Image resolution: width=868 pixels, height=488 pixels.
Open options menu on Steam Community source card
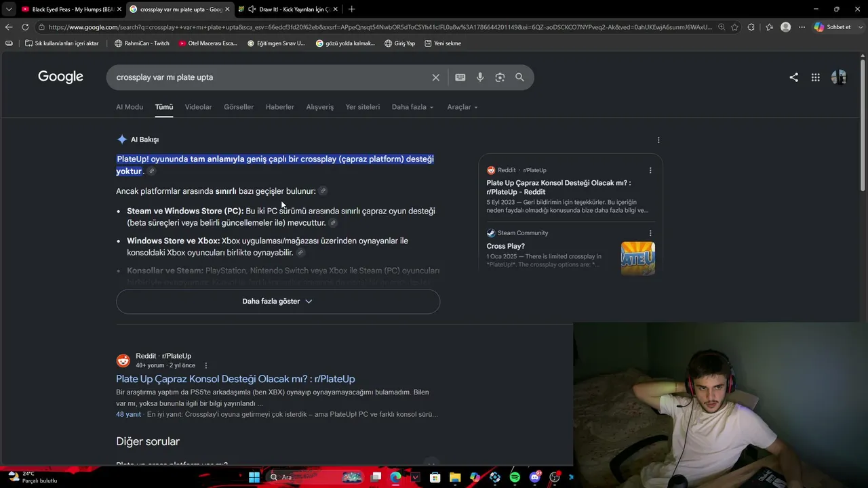click(x=650, y=233)
